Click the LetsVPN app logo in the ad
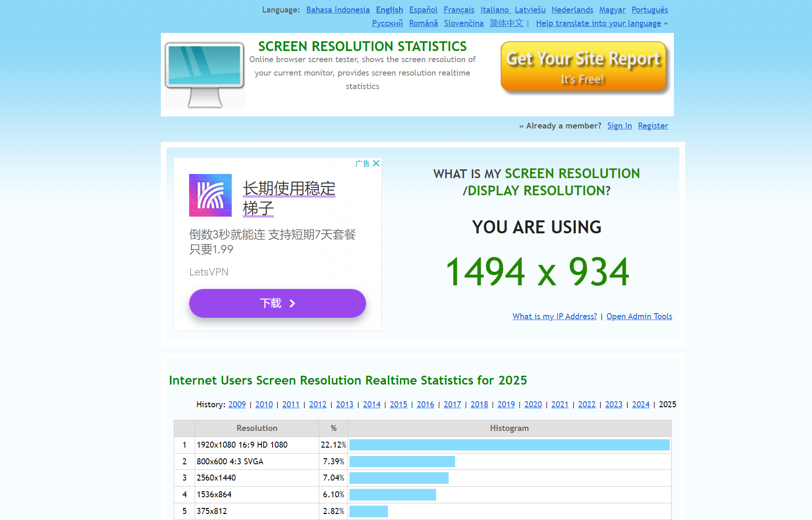812x520 pixels. click(210, 195)
